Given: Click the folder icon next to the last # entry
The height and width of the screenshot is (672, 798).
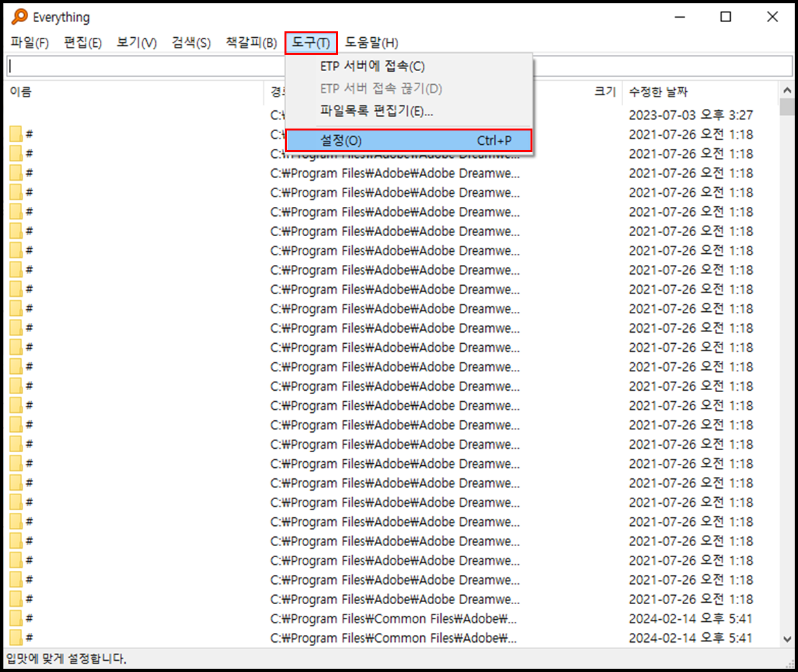Looking at the screenshot, I should click(x=14, y=637).
